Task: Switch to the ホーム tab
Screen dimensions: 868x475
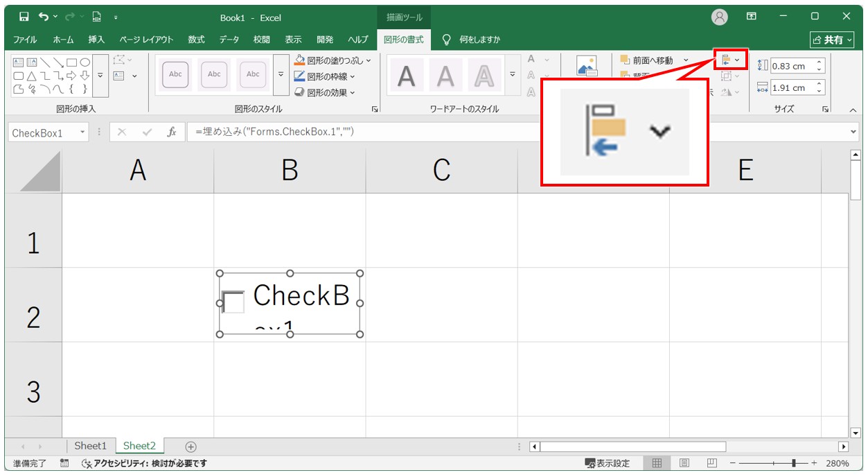Action: (x=63, y=40)
